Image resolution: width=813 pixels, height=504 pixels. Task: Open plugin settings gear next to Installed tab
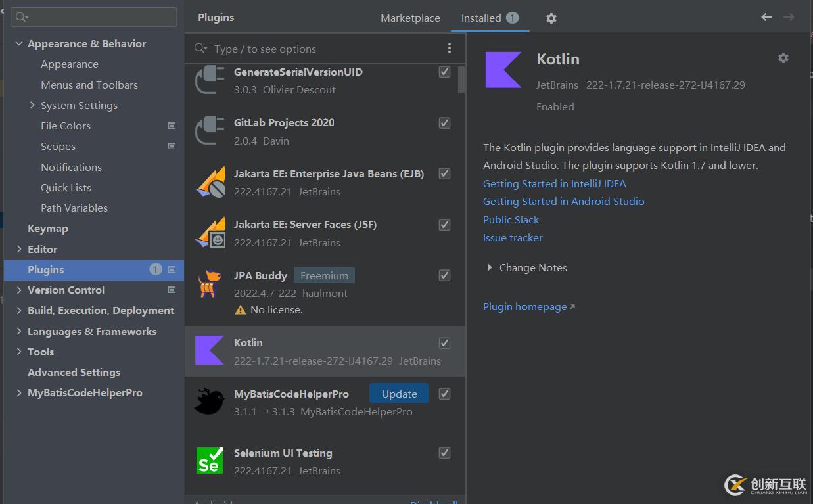(551, 18)
